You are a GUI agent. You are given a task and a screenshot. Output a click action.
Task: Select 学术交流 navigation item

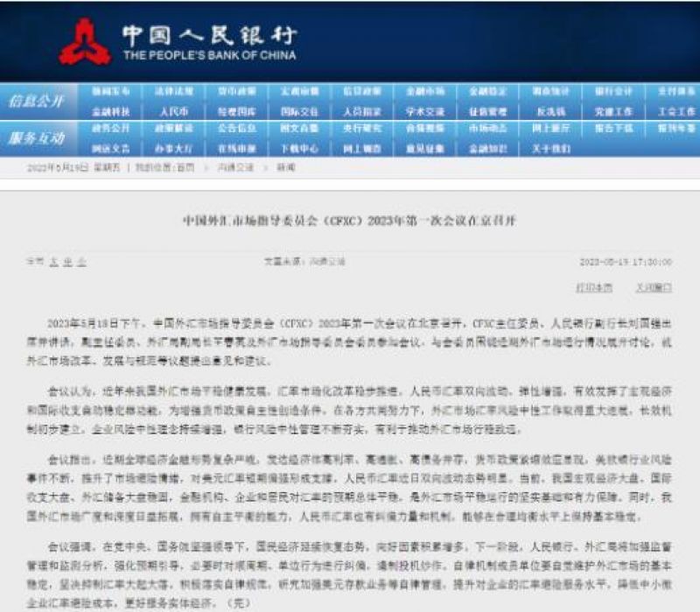(425, 112)
